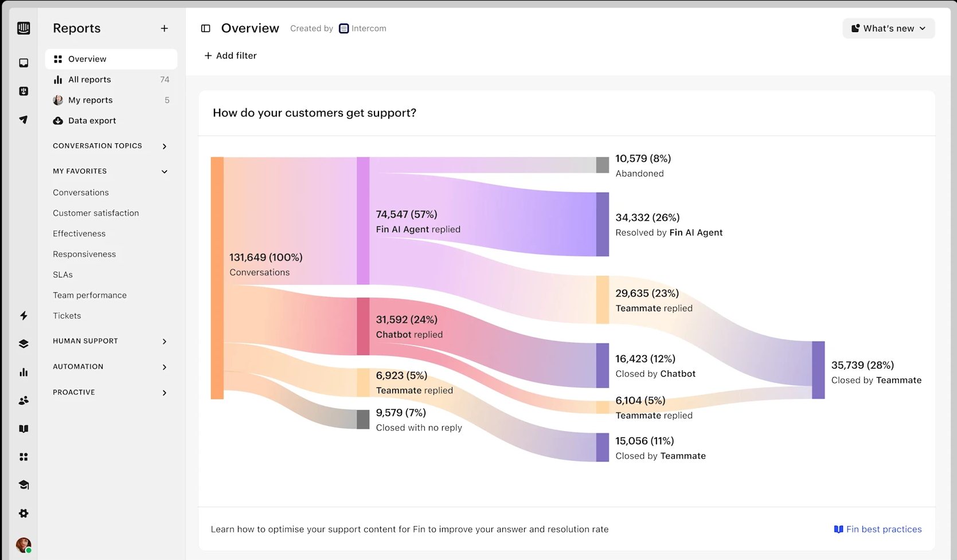Click the Add filter button
Image resolution: width=957 pixels, height=560 pixels.
(x=231, y=56)
